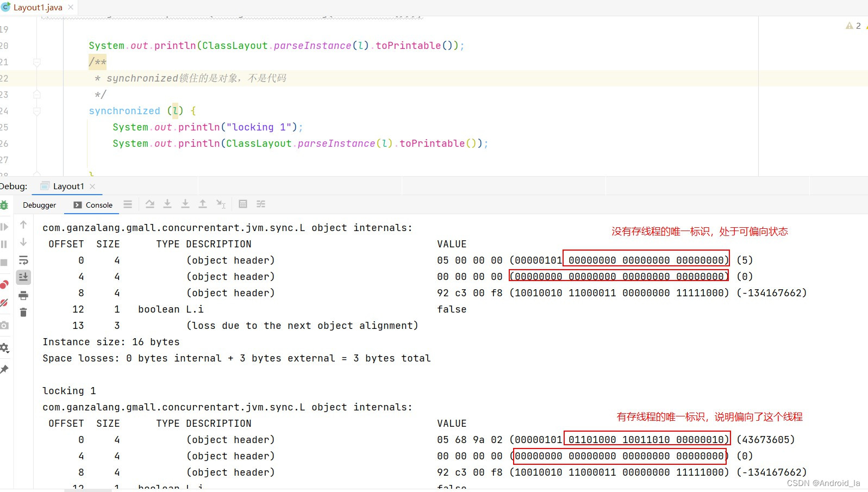Collapse the Javadoc comment fold marker
Screen dimensions: 868x492
click(37, 62)
